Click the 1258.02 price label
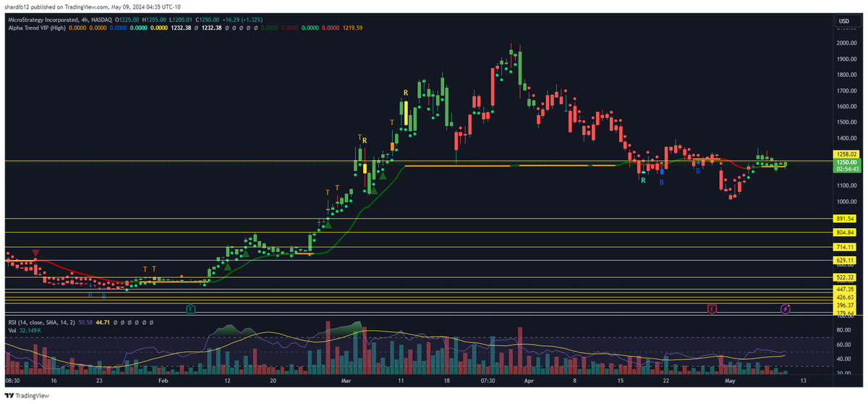This screenshot has height=404, width=868. 845,154
